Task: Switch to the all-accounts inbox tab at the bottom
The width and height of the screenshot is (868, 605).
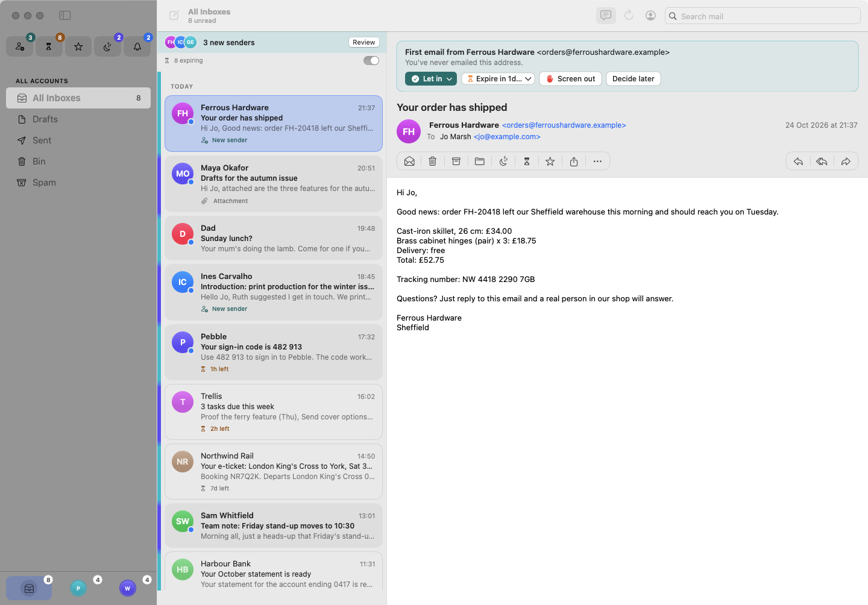Action: pyautogui.click(x=29, y=588)
